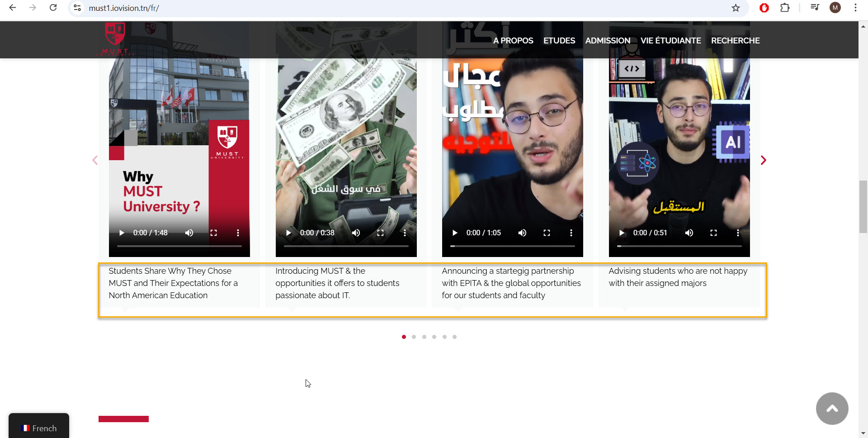
Task: Seek on the 1:48 video progress bar
Action: pos(179,246)
